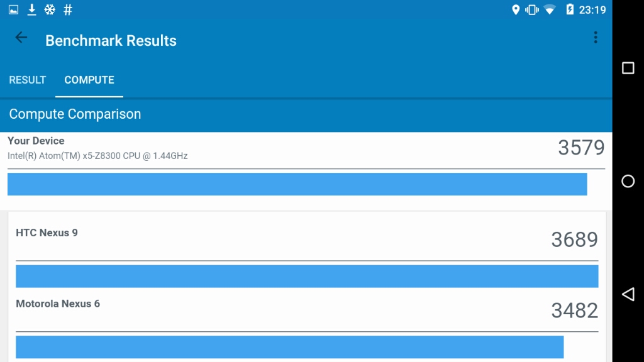Viewport: 644px width, 362px height.
Task: Select the COMPUTE tab
Action: tap(89, 80)
